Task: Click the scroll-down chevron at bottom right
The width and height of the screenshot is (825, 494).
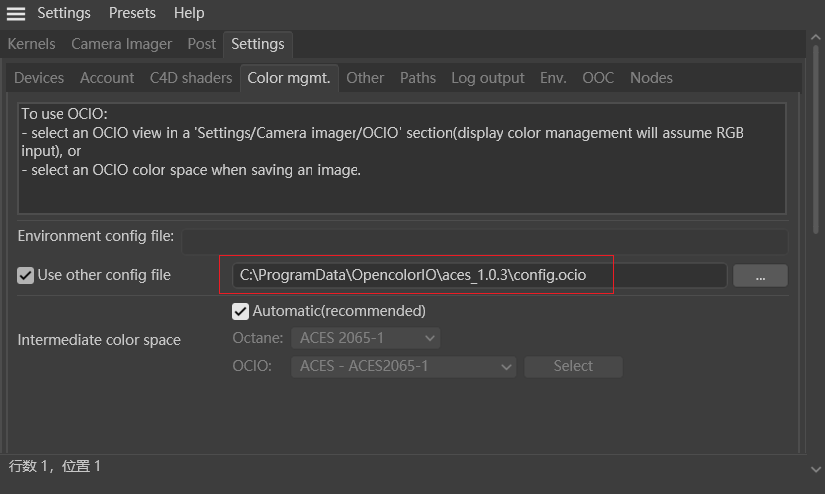Action: coord(815,468)
